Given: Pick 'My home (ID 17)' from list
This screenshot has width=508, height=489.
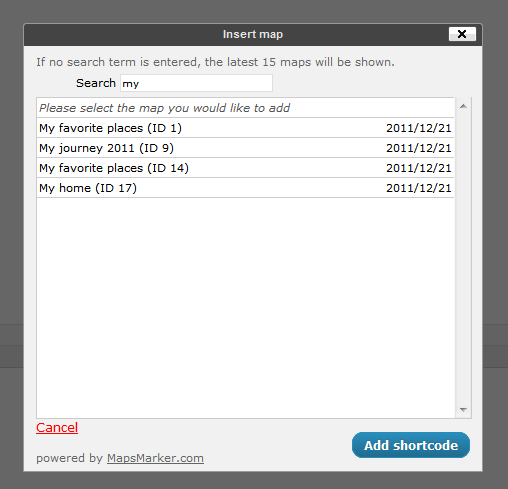Looking at the screenshot, I should 245,188.
